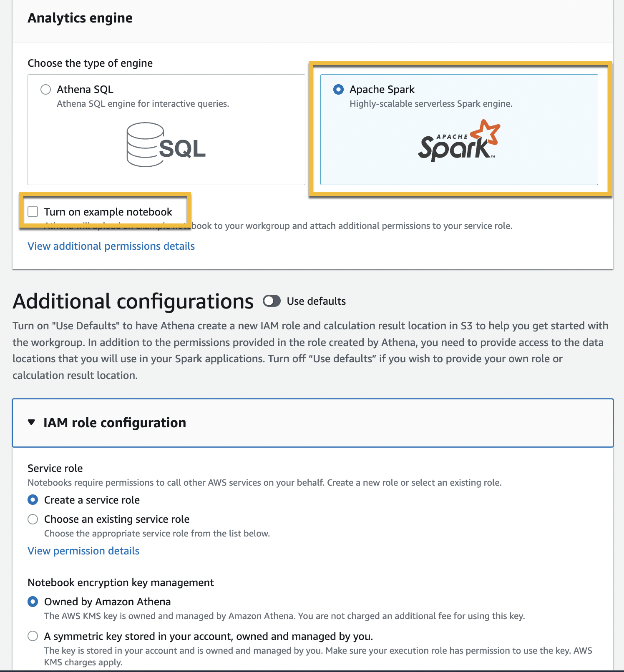Viewport: 624px width, 672px height.
Task: Select the Apache Spark engine radio button
Action: coord(339,90)
